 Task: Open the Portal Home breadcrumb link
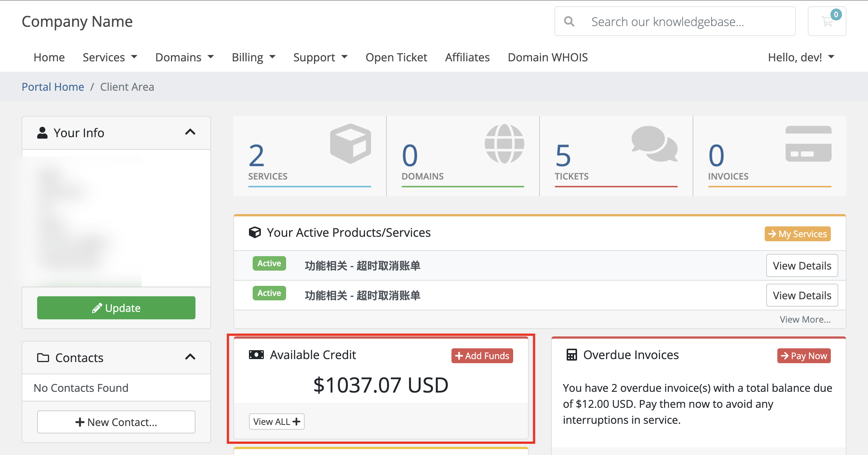[53, 87]
